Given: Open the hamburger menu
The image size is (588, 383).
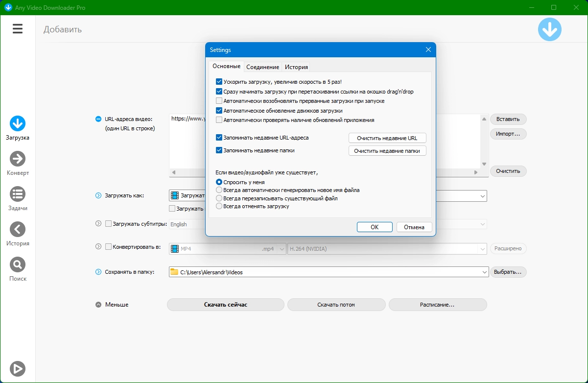Looking at the screenshot, I should 18,29.
